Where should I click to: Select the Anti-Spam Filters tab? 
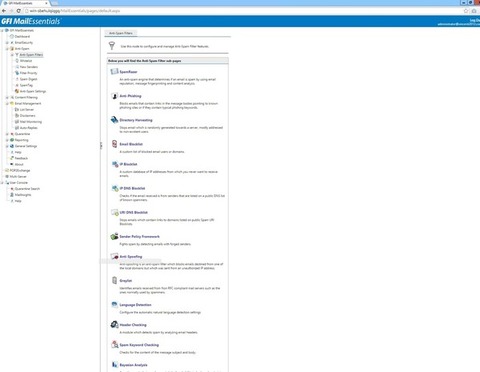pyautogui.click(x=121, y=33)
